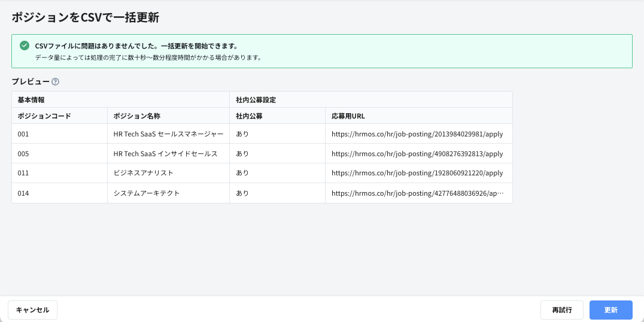Screen dimensions: 644x322
Task: Select the ポジション名称 column header
Action: 137,116
